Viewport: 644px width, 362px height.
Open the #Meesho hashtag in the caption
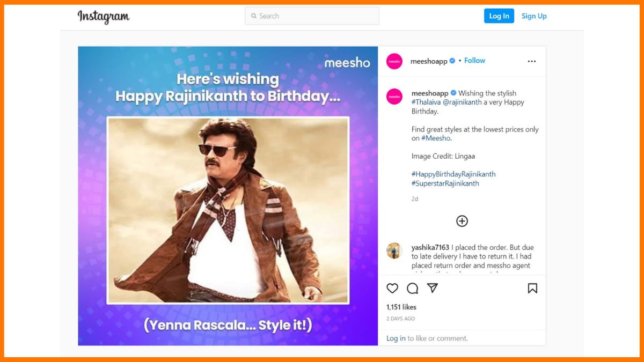[436, 138]
